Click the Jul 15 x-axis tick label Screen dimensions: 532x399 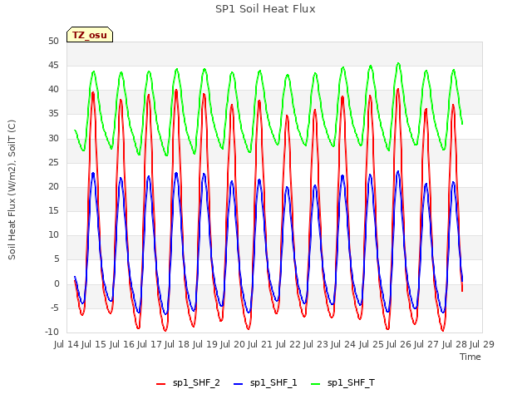point(94,344)
